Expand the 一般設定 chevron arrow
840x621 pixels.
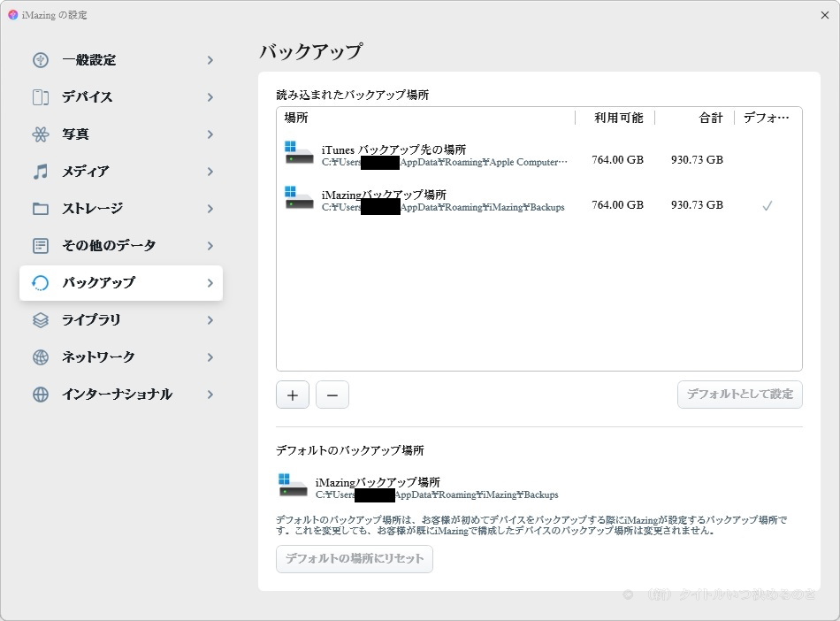[210, 60]
